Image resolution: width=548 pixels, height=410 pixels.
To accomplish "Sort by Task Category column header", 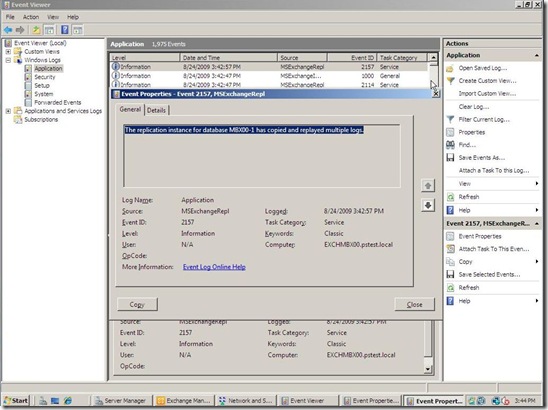I will 402,58.
